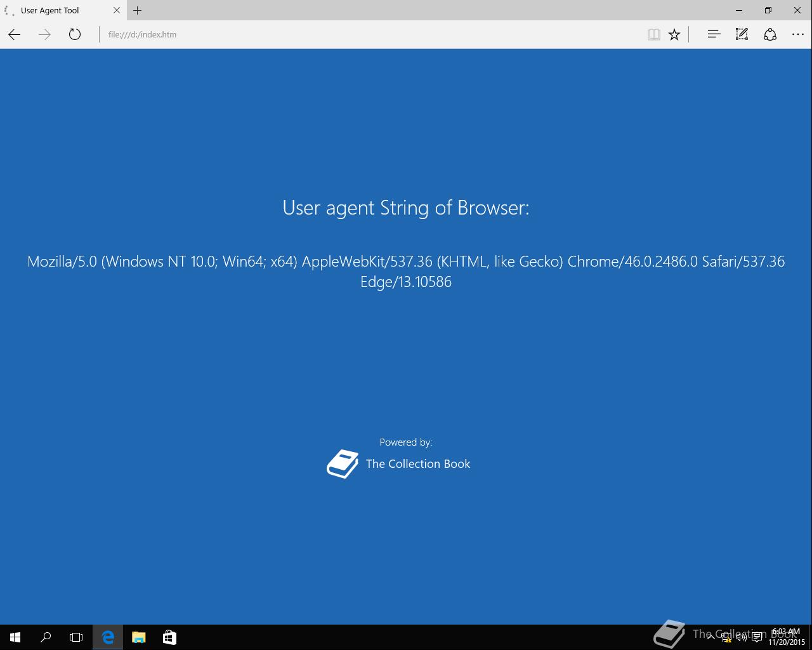Select the User Agent Tool tab

[x=62, y=10]
